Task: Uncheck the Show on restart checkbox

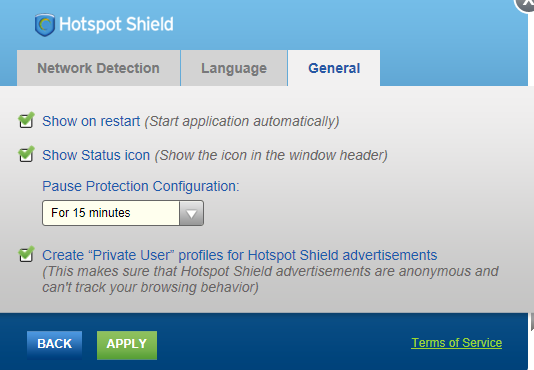Action: [x=26, y=120]
